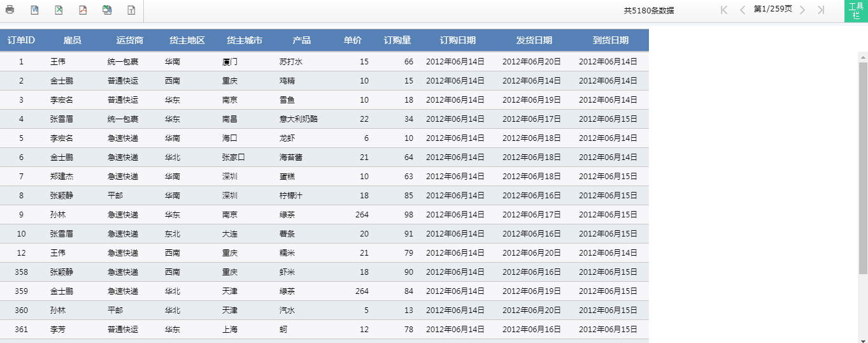Advance to the next page

(x=802, y=10)
